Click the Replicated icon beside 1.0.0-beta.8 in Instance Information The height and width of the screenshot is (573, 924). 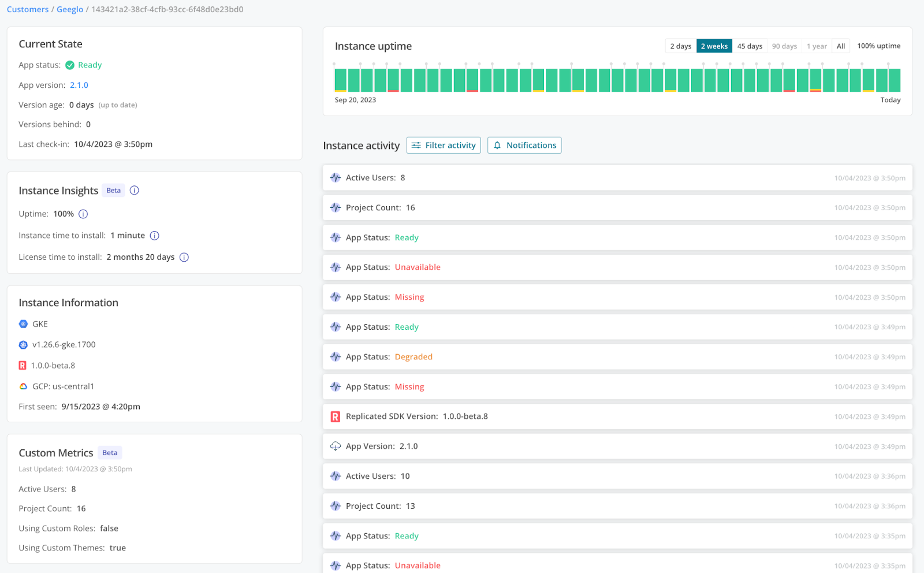23,366
